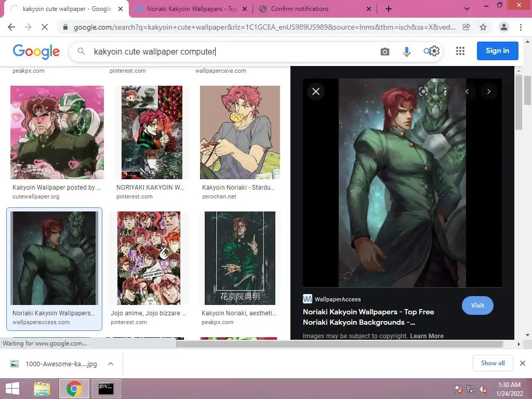Viewport: 532px width, 399px height.
Task: Click muted volume icon in tray
Action: [x=483, y=389]
